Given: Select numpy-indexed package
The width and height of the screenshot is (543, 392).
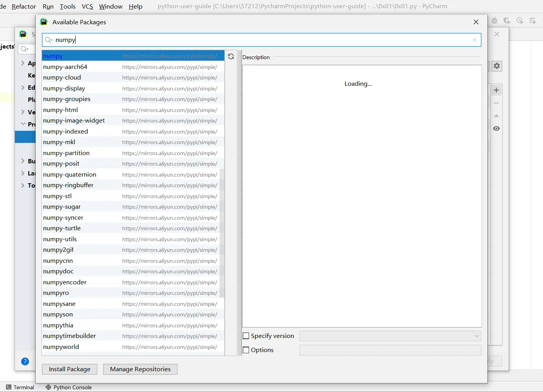Looking at the screenshot, I should click(133, 132).
